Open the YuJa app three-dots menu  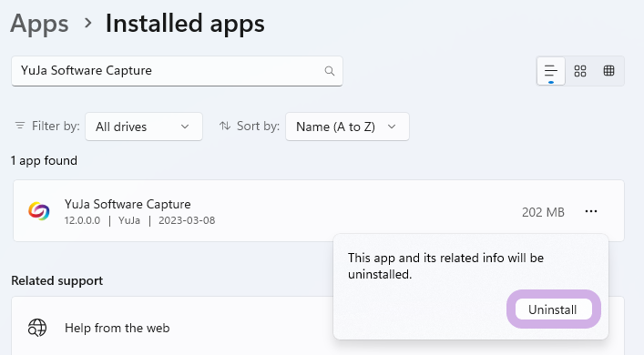pos(591,211)
